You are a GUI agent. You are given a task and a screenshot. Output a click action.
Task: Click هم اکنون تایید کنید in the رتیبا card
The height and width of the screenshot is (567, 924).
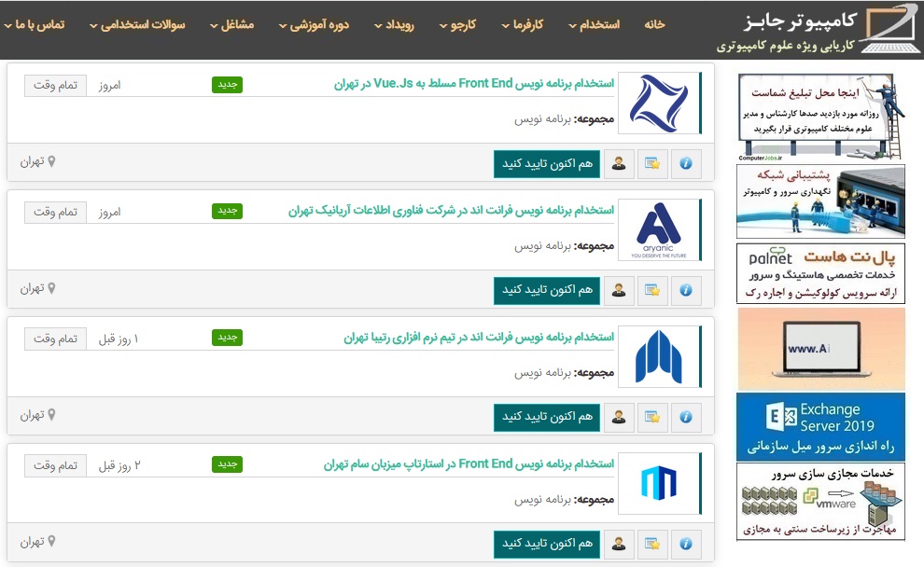547,417
